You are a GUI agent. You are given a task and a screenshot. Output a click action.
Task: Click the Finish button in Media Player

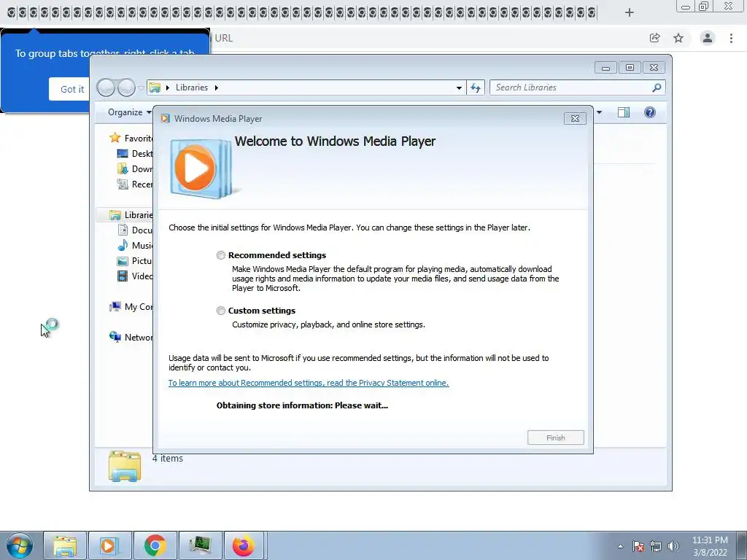pos(555,437)
